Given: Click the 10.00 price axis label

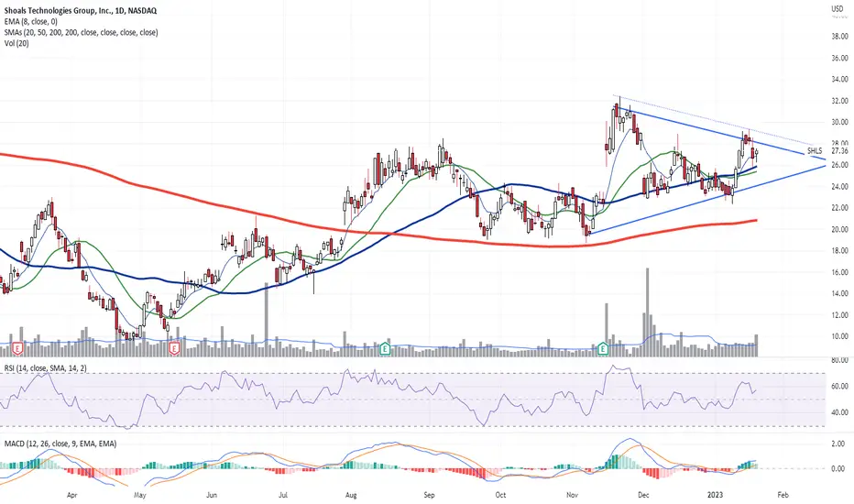Looking at the screenshot, I should pyautogui.click(x=839, y=336).
